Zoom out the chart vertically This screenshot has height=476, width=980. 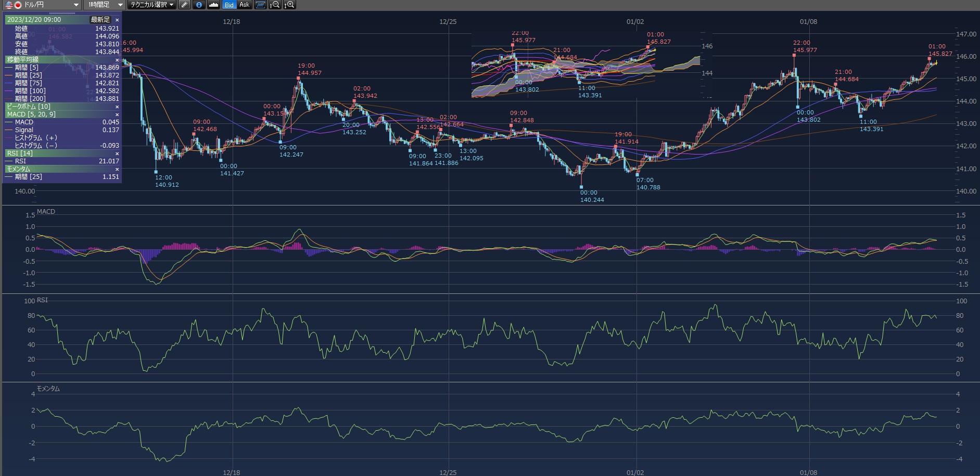click(x=275, y=5)
